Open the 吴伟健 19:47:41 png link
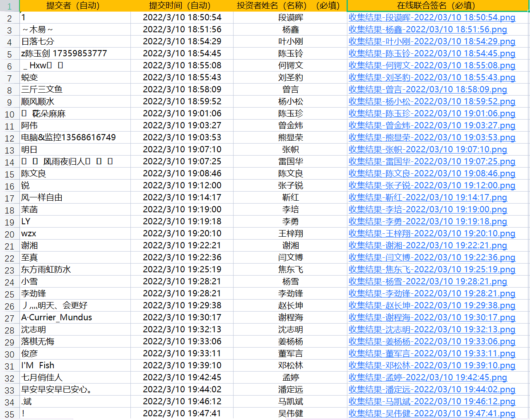This screenshot has width=530, height=420. tap(432, 414)
